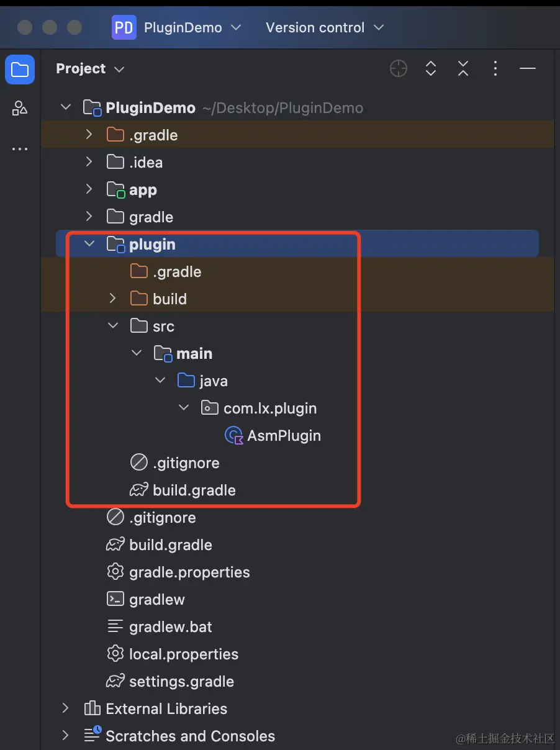Click the Structure tool window icon
Image resolution: width=560 pixels, height=750 pixels.
click(19, 108)
